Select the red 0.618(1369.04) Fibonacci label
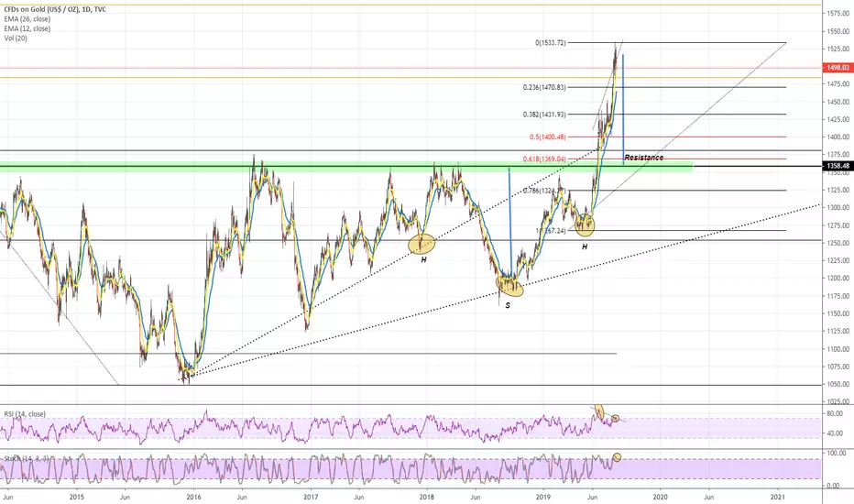 click(544, 159)
